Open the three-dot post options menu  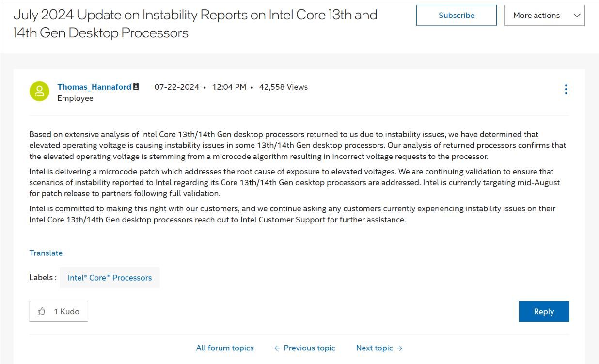point(566,89)
